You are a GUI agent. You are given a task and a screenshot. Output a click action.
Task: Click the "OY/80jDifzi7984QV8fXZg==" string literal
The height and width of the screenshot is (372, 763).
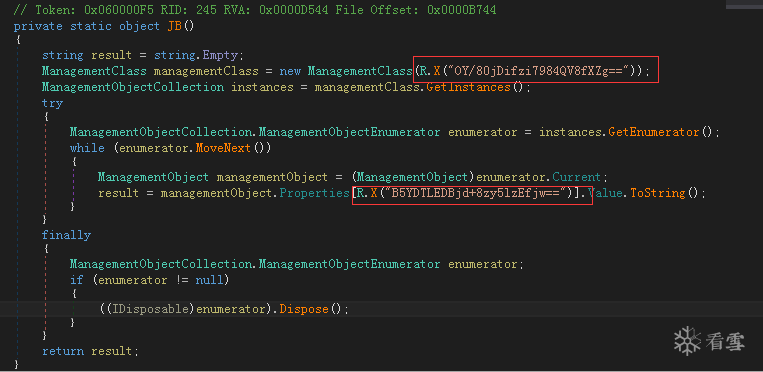coord(538,71)
